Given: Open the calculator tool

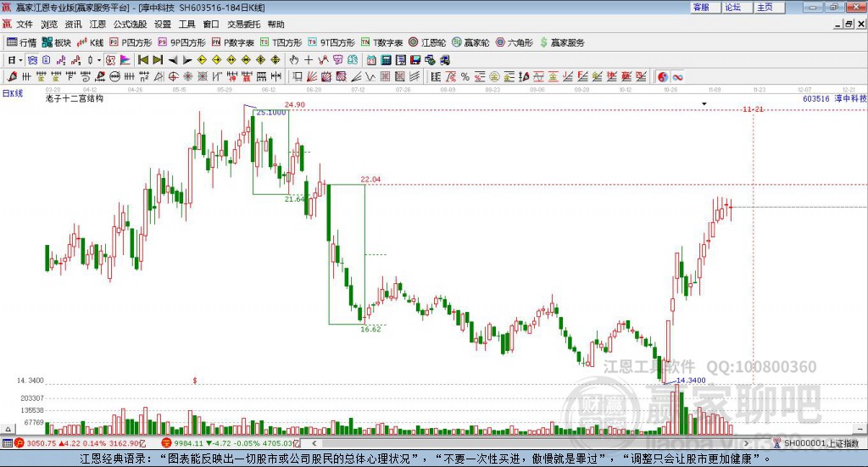Looking at the screenshot, I should point(387,60).
